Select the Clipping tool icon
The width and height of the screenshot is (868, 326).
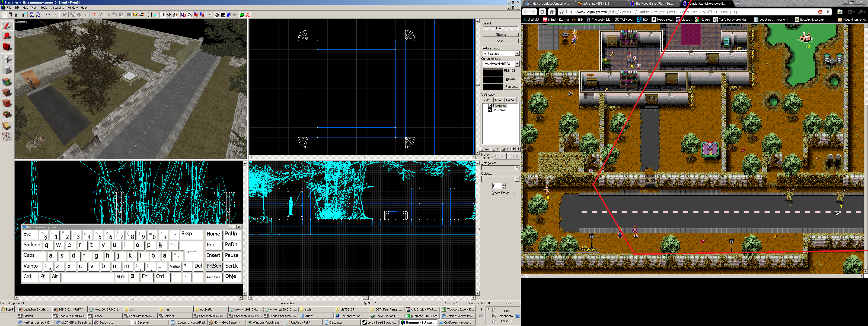coord(7,126)
